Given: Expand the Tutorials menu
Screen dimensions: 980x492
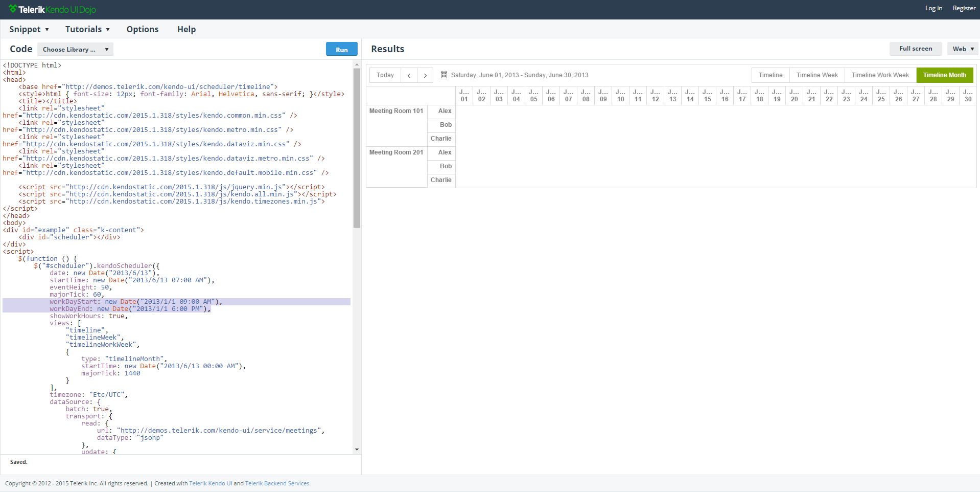Looking at the screenshot, I should pos(87,29).
